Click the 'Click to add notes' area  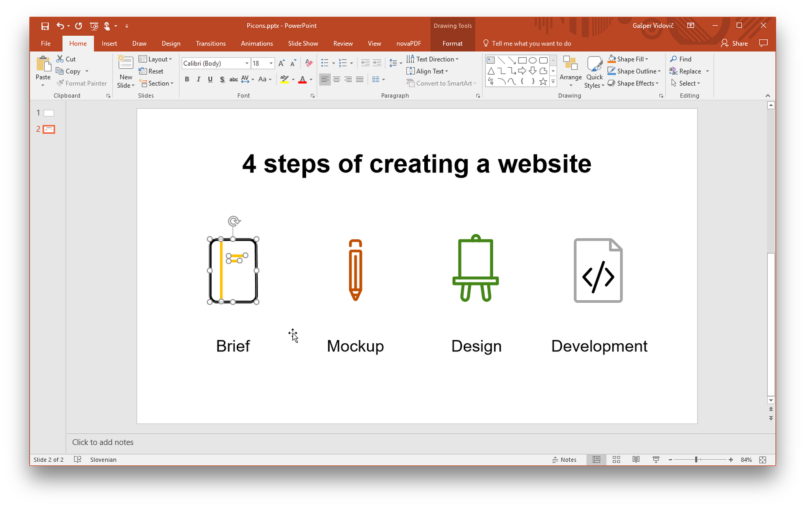coord(103,442)
